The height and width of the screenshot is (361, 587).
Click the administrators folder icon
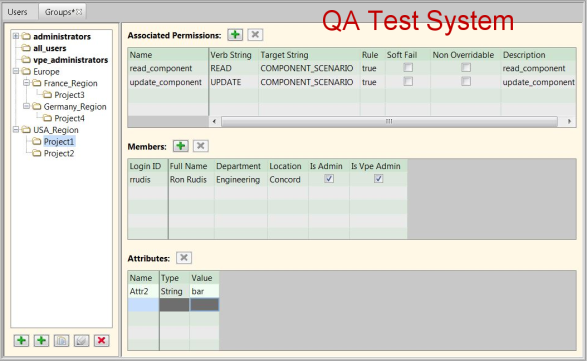pos(26,36)
